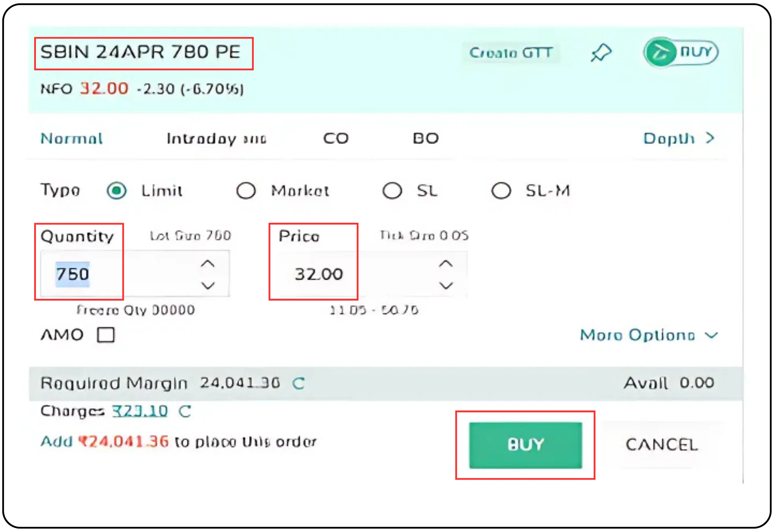Refresh the Required Margin value
The image size is (775, 532).
click(299, 383)
